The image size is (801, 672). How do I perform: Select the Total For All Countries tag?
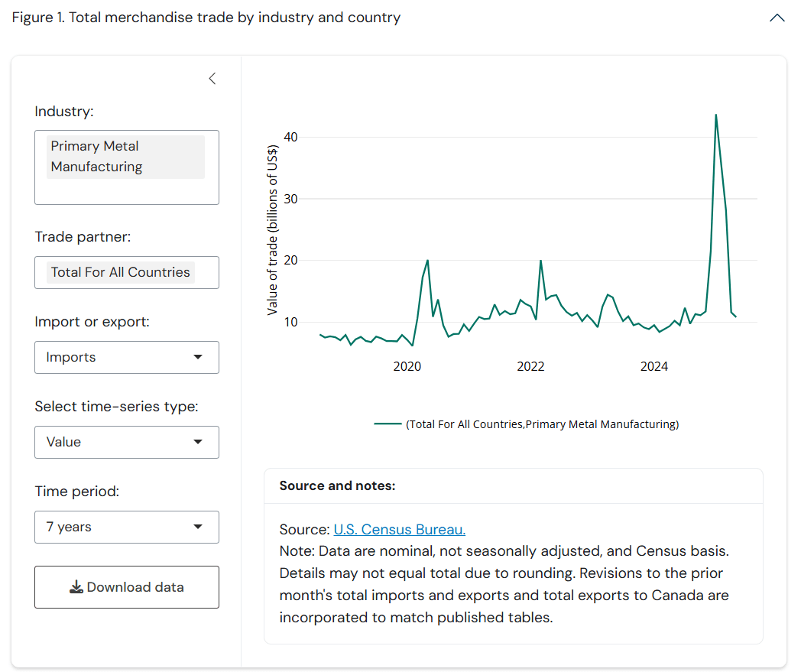120,272
